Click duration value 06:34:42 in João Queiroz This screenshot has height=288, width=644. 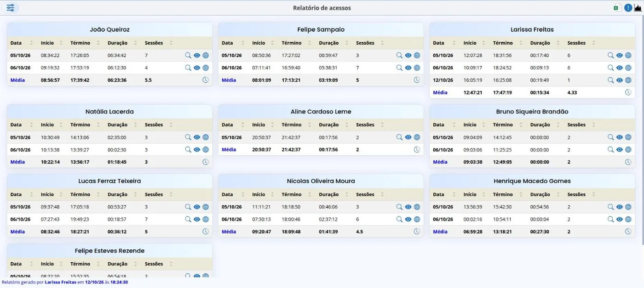click(x=117, y=55)
